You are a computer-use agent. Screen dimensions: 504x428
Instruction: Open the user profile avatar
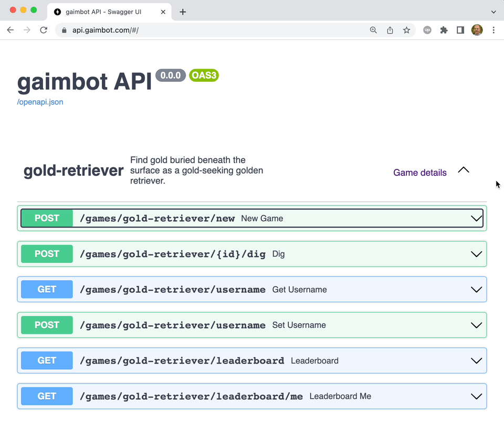pos(477,30)
